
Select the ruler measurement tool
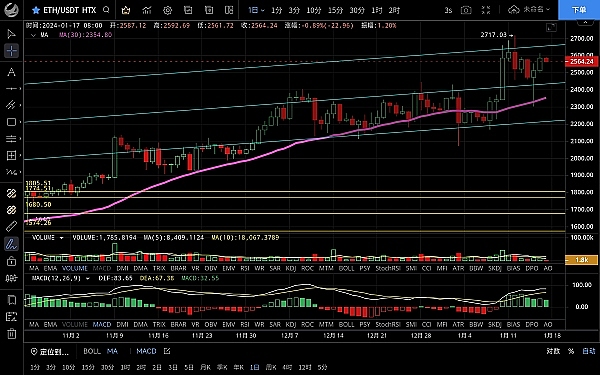11,227
